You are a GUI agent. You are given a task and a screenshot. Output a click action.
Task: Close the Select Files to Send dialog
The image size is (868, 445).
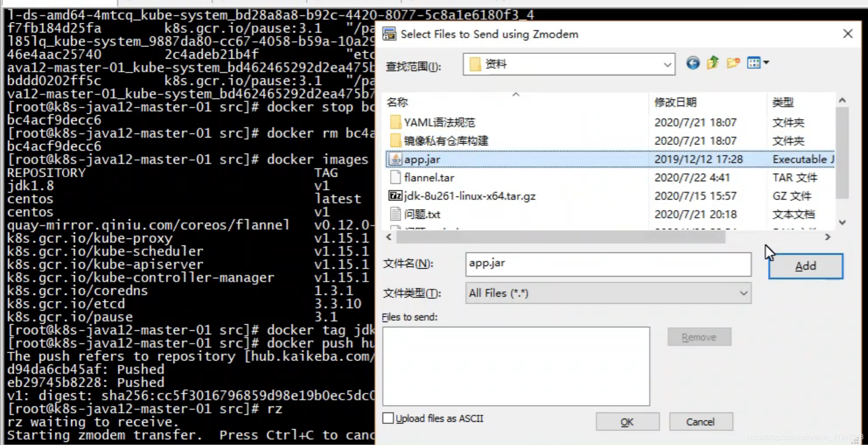pos(848,34)
